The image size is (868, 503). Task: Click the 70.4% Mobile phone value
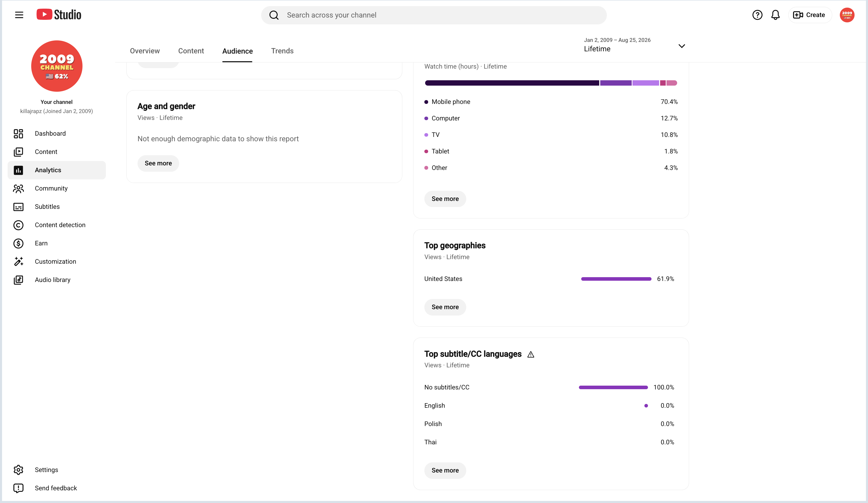pyautogui.click(x=669, y=102)
